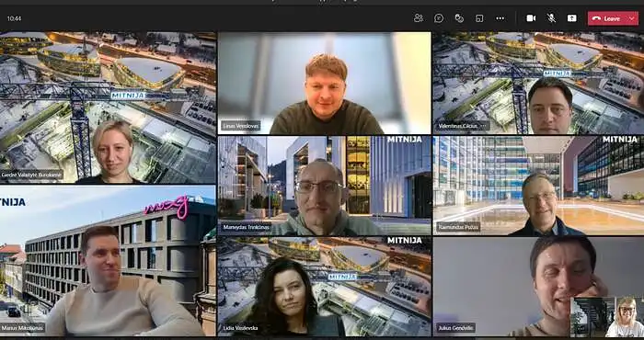Image resolution: width=644 pixels, height=340 pixels.
Task: Select Marius Mikolaitis' video tile
Action: click(x=108, y=260)
